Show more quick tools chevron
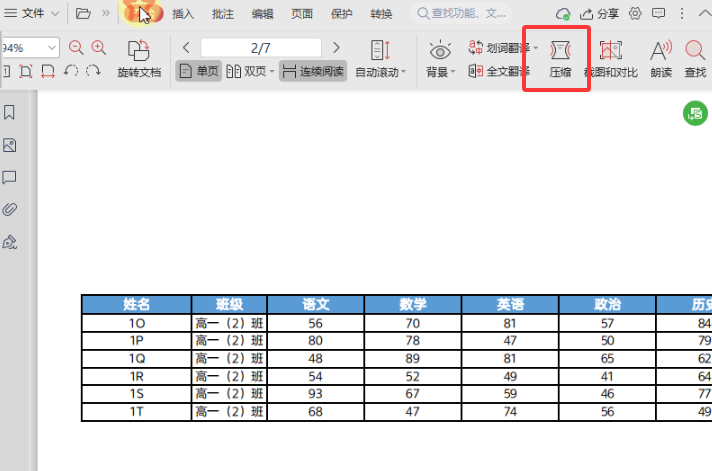The width and height of the screenshot is (712, 471). 106,13
